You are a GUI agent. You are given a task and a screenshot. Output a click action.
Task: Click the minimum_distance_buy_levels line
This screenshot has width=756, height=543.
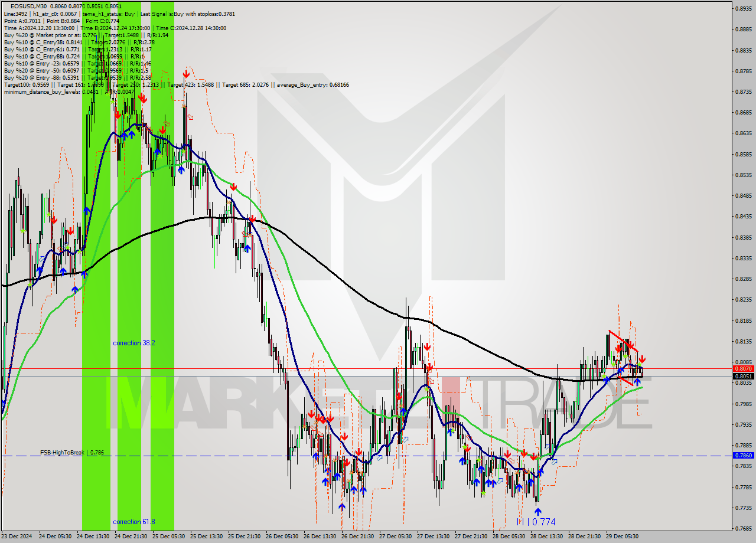[69, 91]
